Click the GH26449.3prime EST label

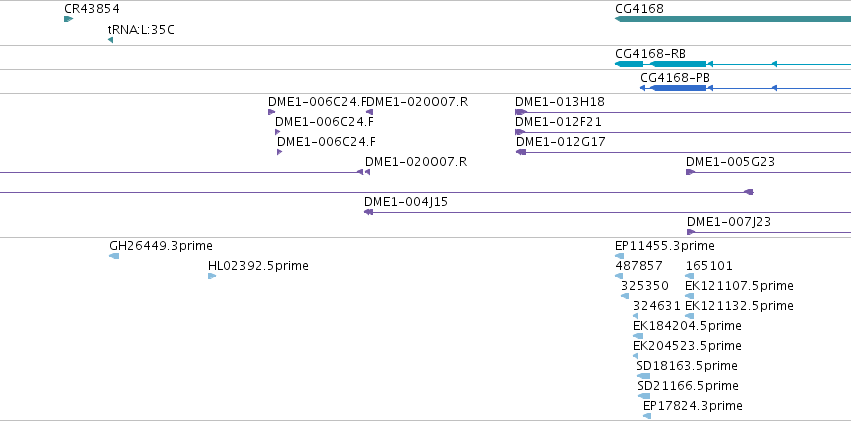161,246
